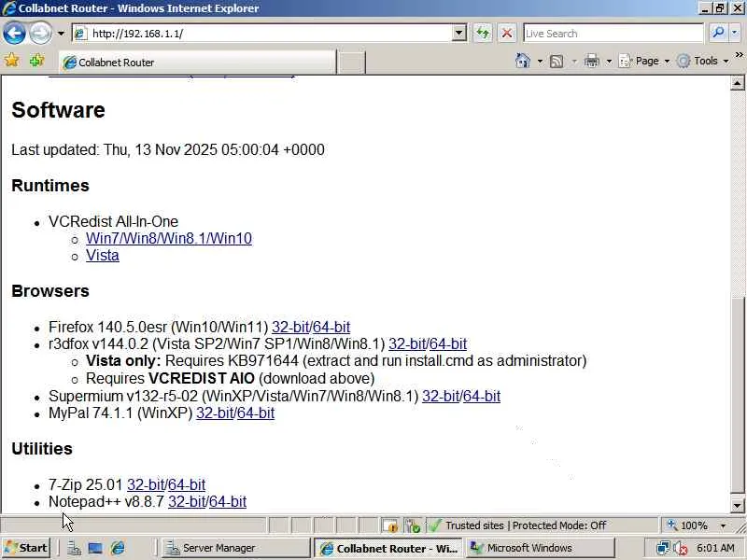The height and width of the screenshot is (560, 747).
Task: Focus the Live Search box
Action: click(x=613, y=34)
